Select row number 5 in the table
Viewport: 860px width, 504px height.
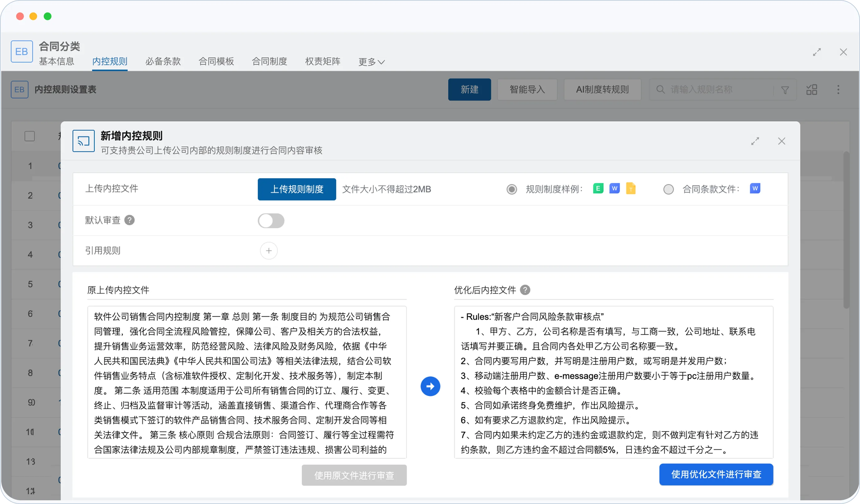coord(30,284)
